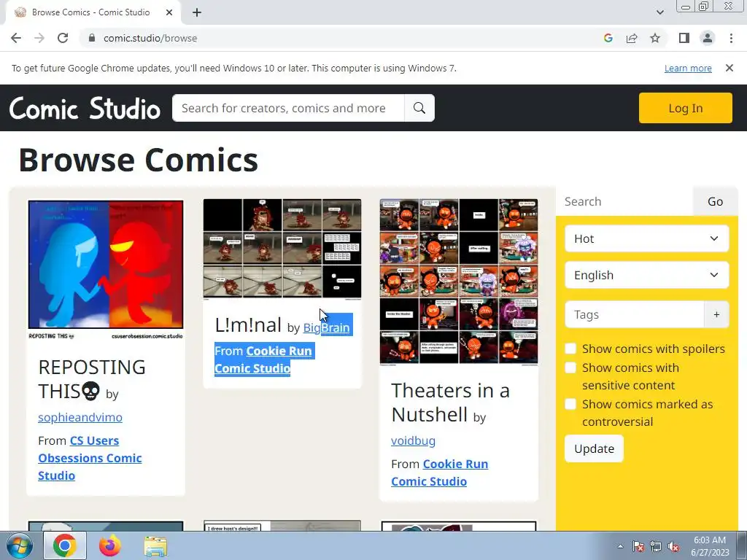Open CS Users Obsessions Comic Studio link

(90, 458)
